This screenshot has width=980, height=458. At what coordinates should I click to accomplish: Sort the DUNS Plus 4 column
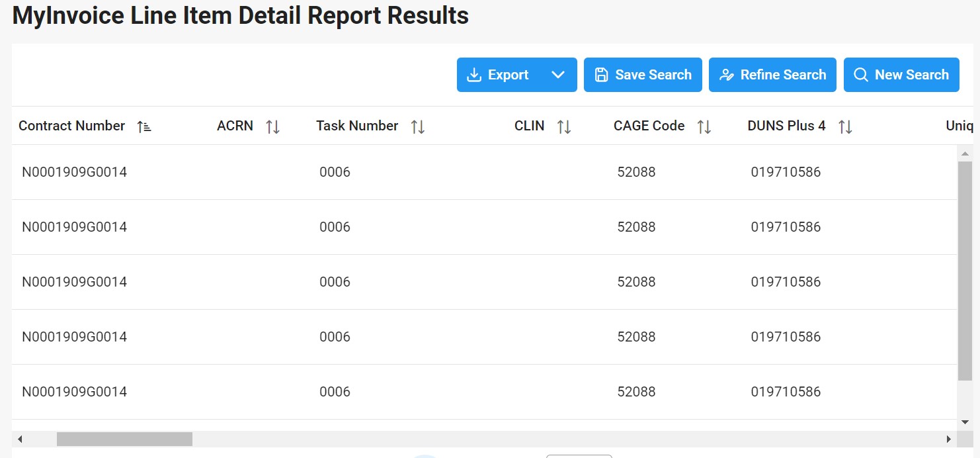(x=845, y=126)
